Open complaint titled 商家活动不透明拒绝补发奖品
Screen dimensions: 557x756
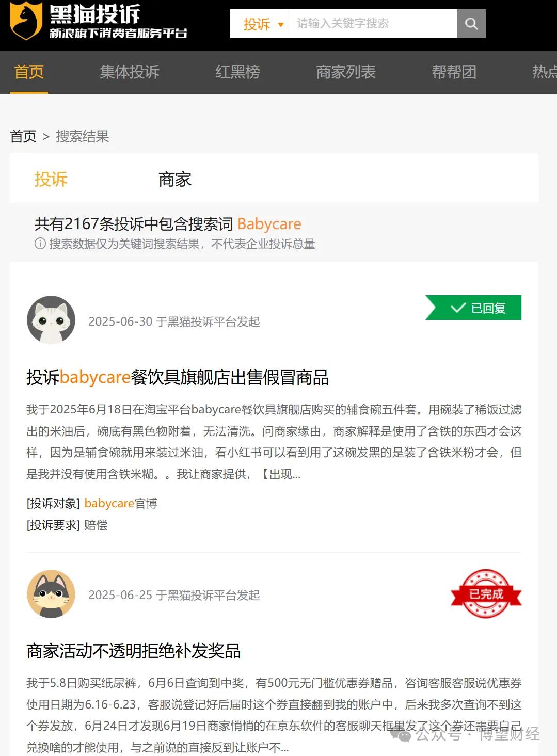tap(134, 651)
